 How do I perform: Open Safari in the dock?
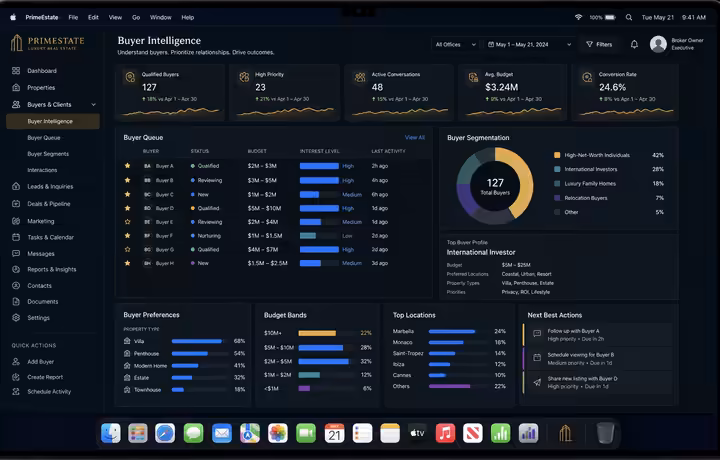[x=165, y=433]
